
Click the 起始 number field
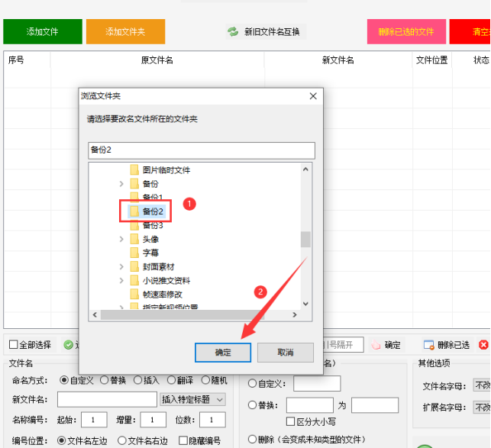pyautogui.click(x=94, y=420)
